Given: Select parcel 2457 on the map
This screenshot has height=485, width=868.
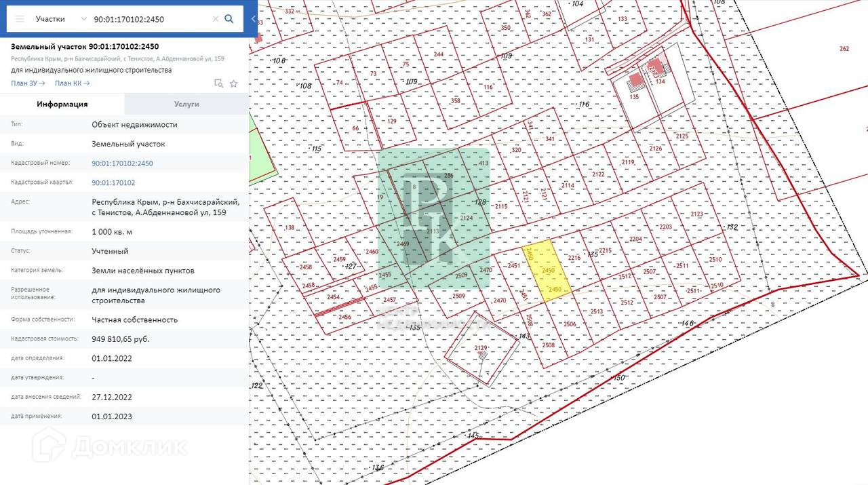Looking at the screenshot, I should (389, 300).
